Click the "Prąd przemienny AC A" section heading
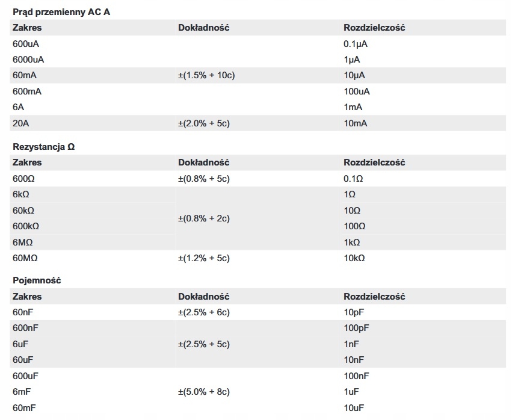The height and width of the screenshot is (420, 524). point(61,12)
